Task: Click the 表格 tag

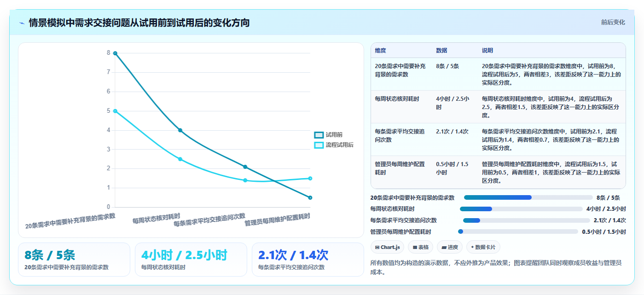Action: [420, 247]
